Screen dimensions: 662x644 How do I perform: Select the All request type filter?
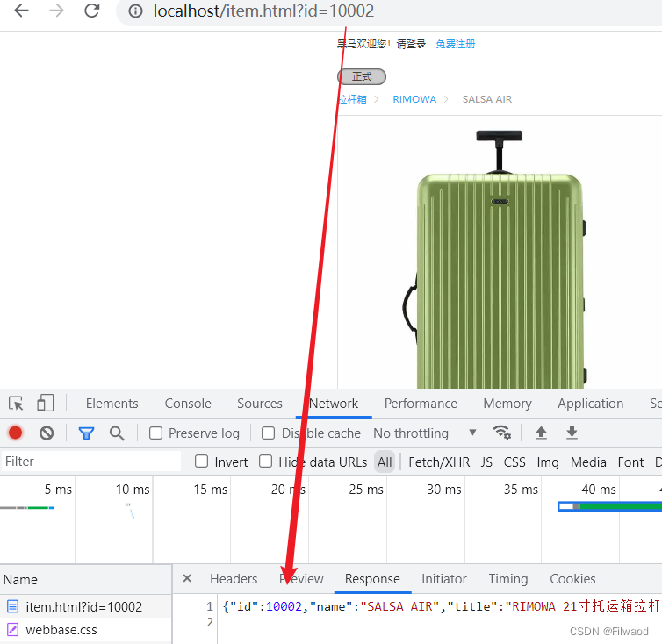(385, 462)
